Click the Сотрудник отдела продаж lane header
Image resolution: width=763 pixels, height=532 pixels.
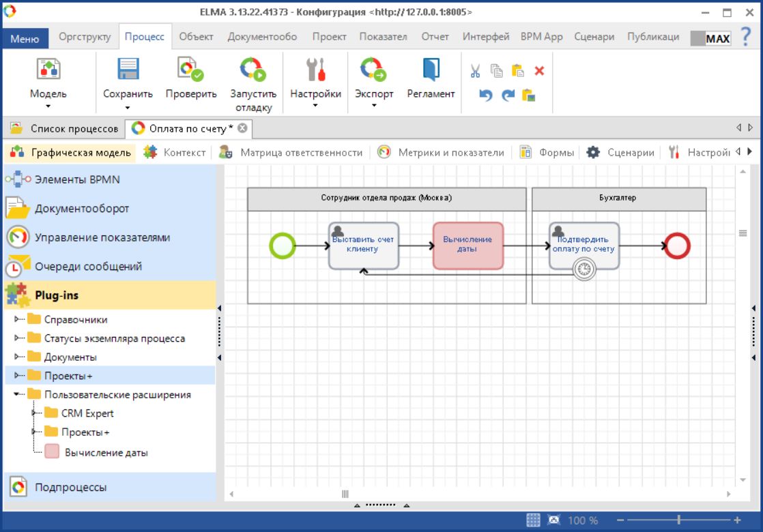[387, 198]
